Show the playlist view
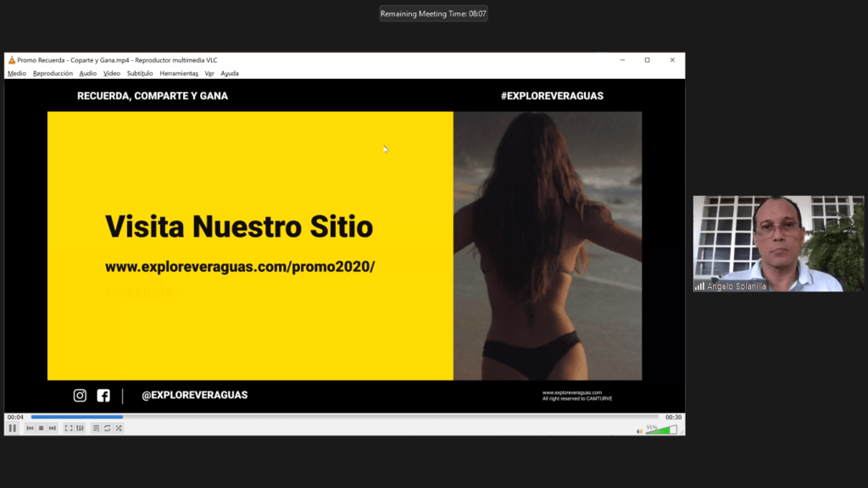This screenshot has width=868, height=488. pyautogui.click(x=97, y=428)
